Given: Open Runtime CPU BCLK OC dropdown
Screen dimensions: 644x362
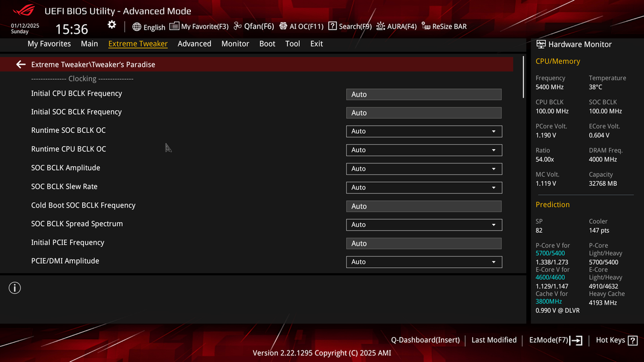Looking at the screenshot, I should 424,150.
